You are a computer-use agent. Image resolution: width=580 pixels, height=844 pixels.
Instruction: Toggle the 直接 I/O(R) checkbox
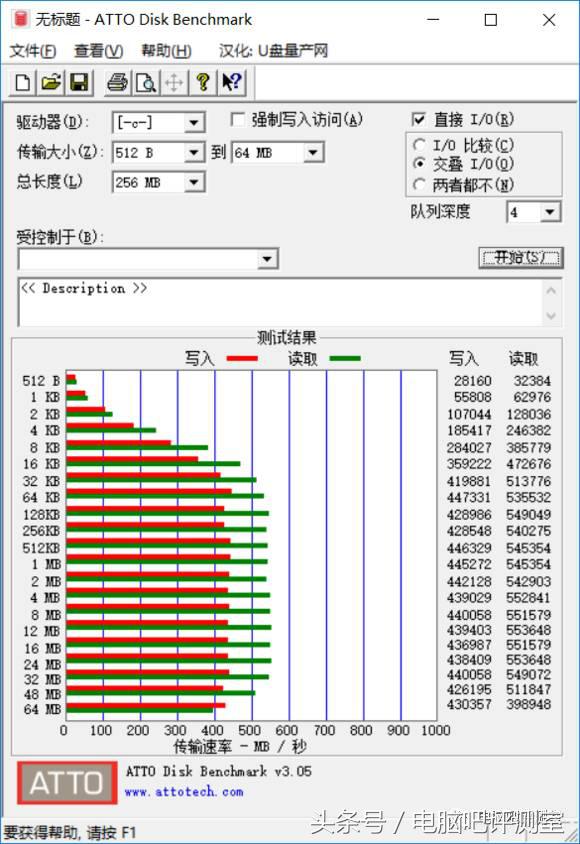click(418, 119)
